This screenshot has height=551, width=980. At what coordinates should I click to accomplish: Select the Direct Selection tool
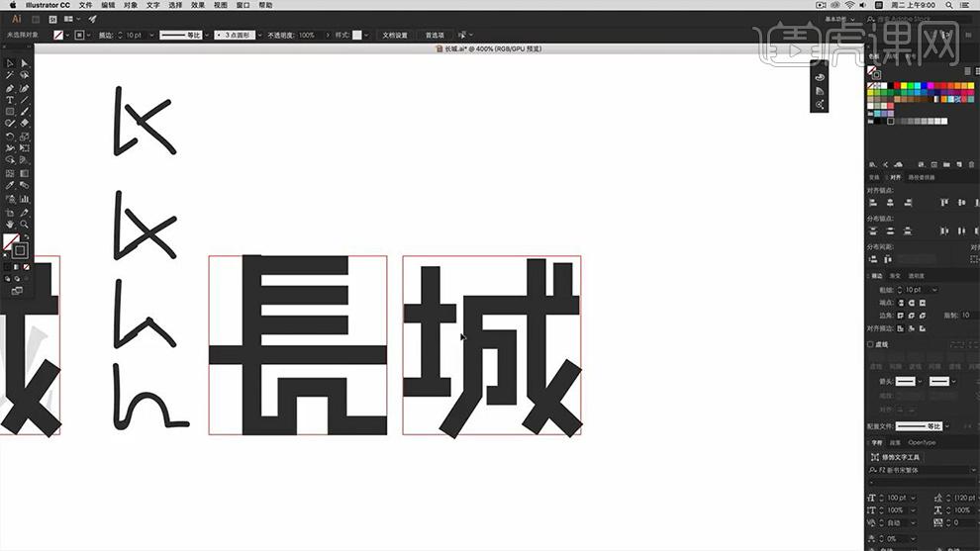(x=25, y=63)
